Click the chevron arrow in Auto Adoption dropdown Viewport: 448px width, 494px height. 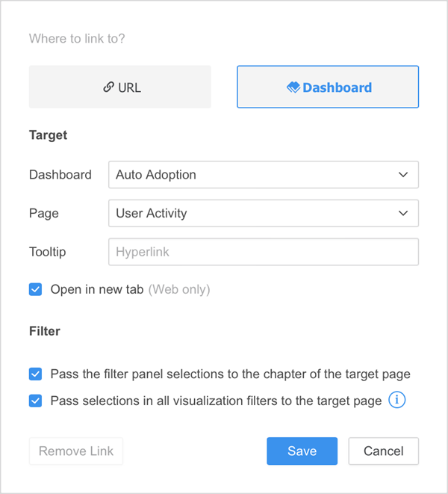[403, 175]
